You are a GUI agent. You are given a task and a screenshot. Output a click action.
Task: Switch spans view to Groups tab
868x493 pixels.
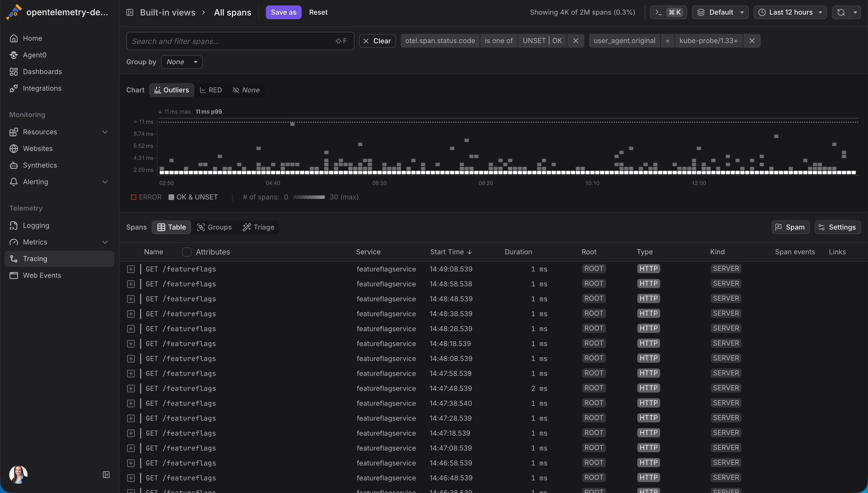(x=214, y=227)
